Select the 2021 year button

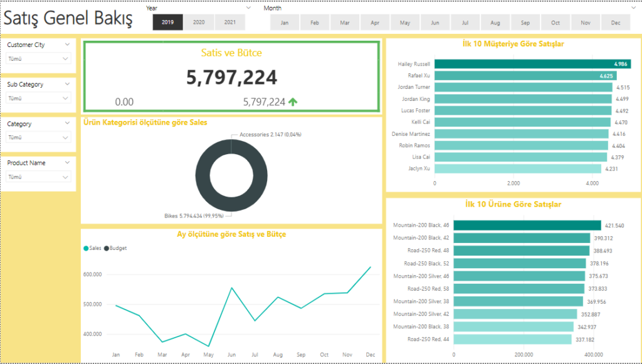coord(230,23)
